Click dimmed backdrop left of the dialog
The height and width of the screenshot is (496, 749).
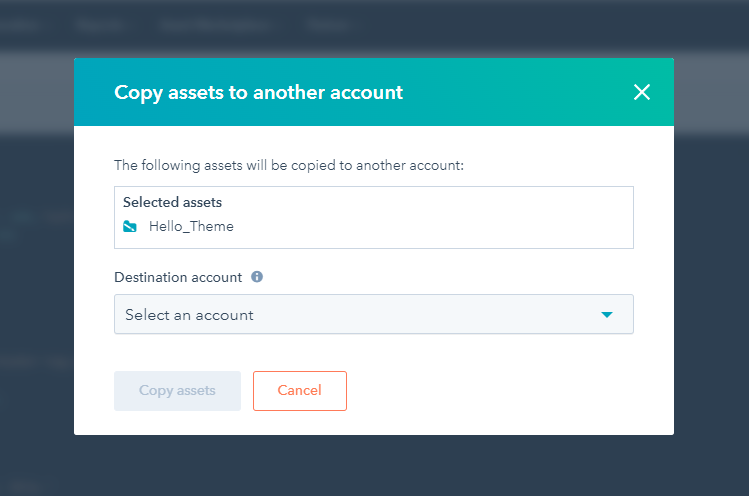tap(37, 300)
